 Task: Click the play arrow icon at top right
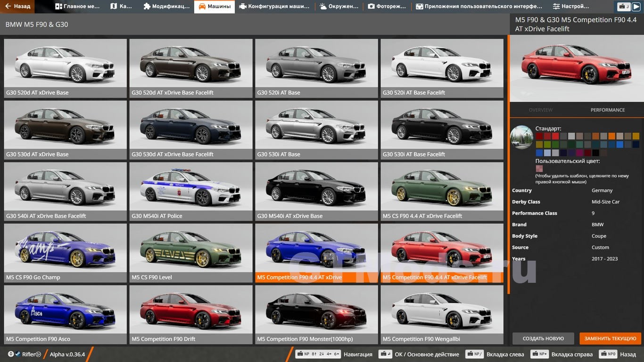pos(636,7)
